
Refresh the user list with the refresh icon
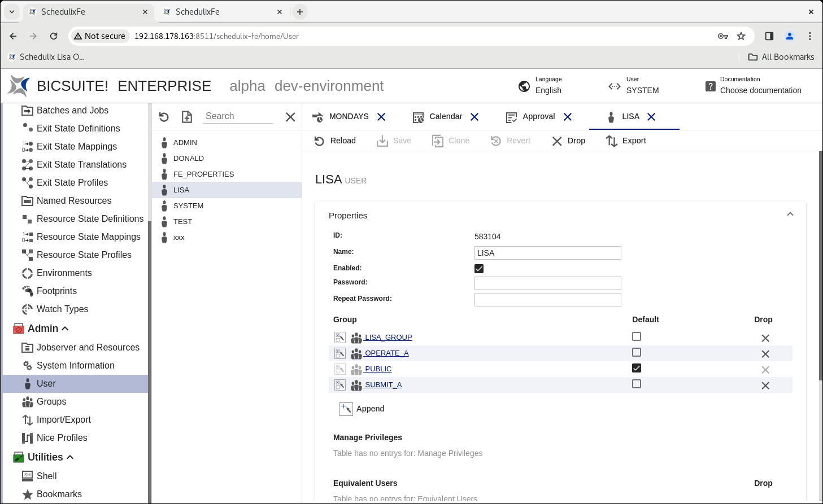(164, 117)
